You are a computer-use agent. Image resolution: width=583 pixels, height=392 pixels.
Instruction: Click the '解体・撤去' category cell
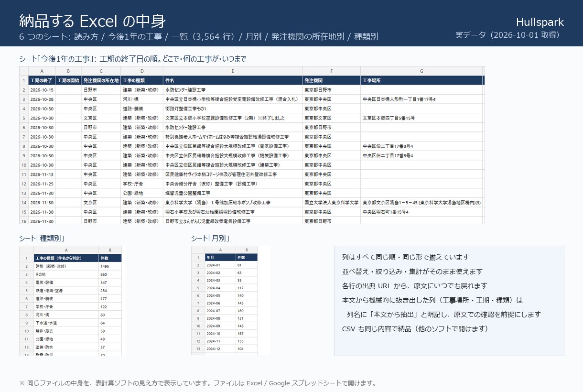[66, 331]
